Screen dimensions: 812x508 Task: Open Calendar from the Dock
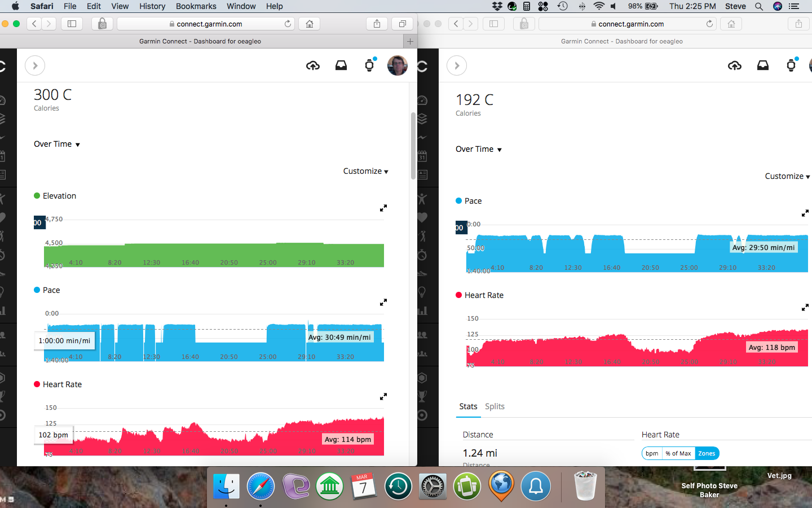click(364, 487)
